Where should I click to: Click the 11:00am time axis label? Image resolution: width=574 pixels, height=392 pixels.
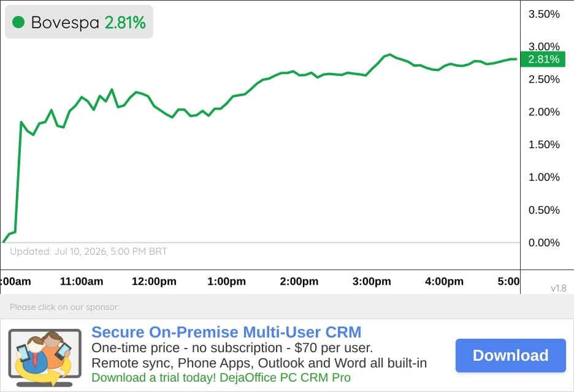tap(82, 281)
